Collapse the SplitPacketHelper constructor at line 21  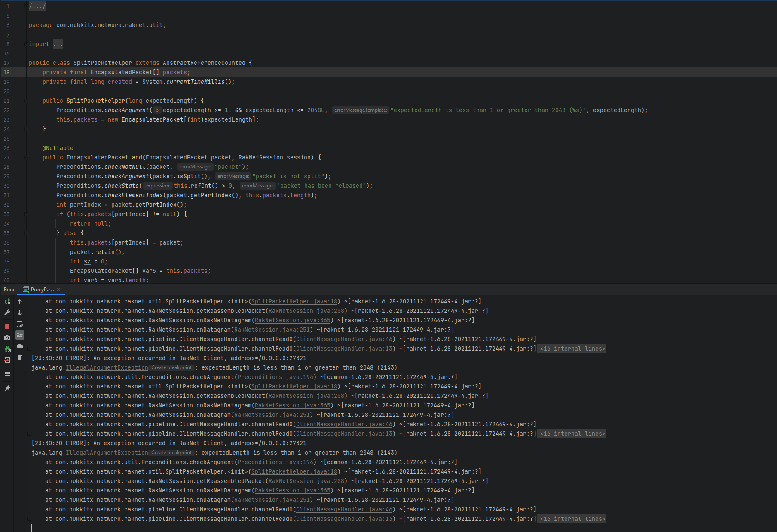tap(26, 101)
